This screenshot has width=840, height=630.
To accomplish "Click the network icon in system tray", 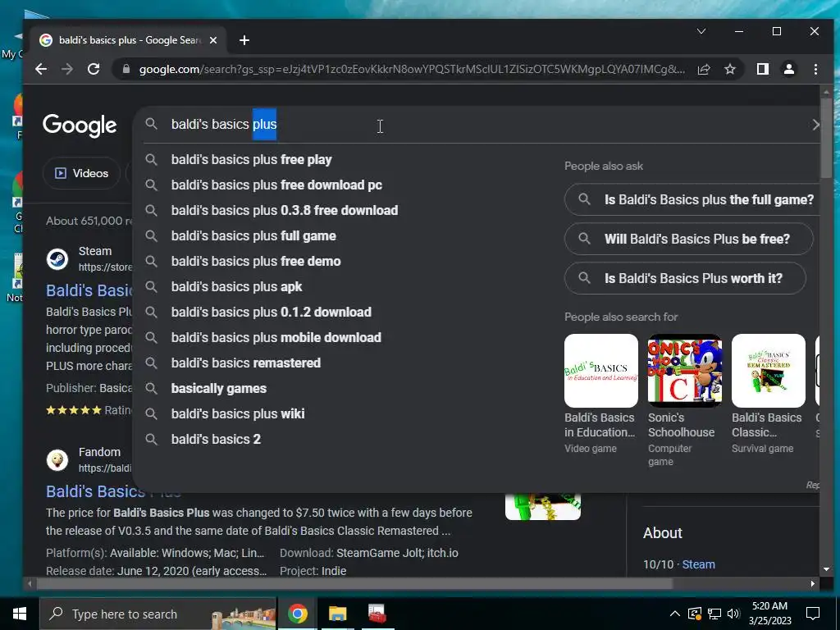I will pos(714,614).
